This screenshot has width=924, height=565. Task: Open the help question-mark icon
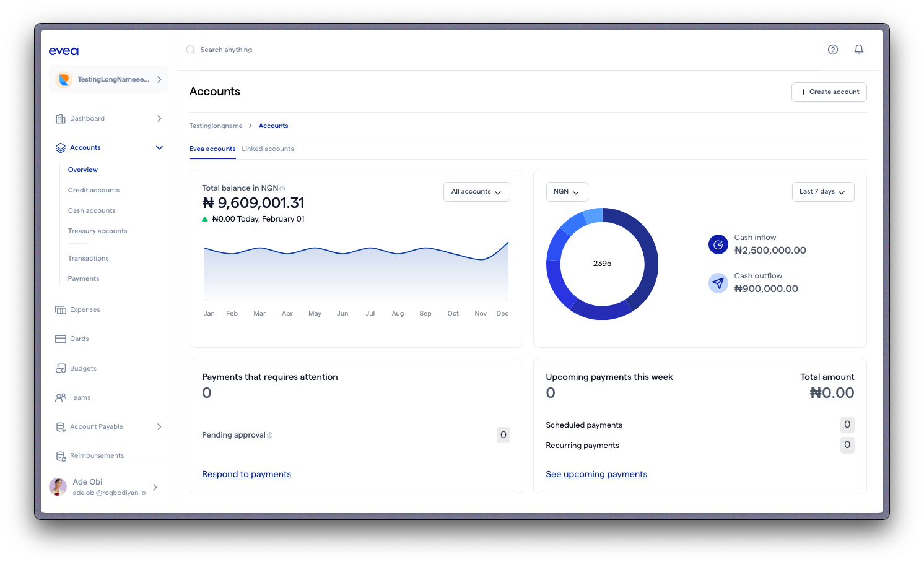tap(832, 49)
